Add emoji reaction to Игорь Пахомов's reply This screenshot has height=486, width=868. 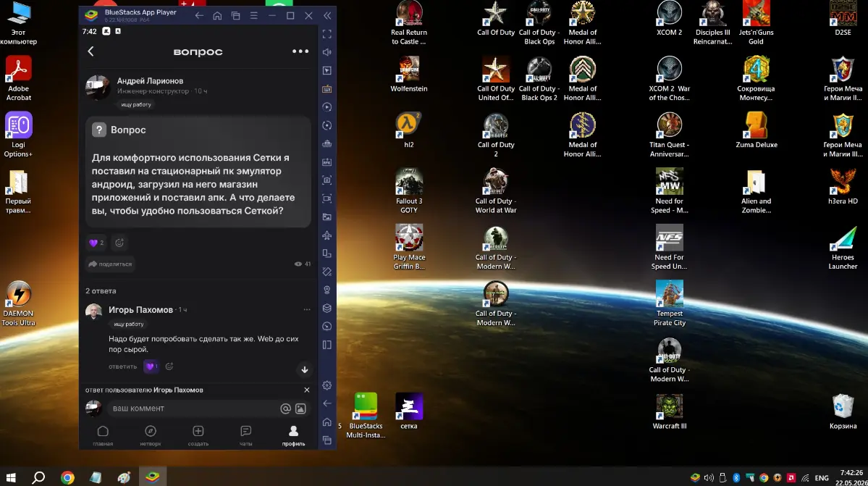click(169, 366)
